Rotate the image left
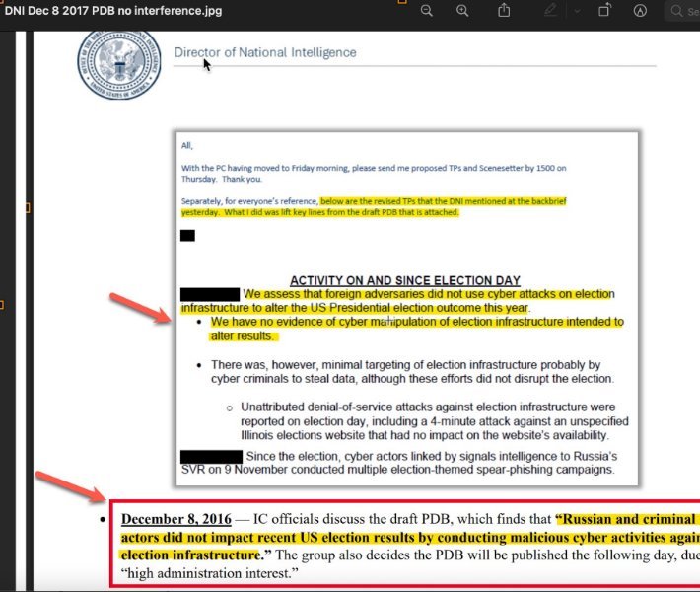The width and height of the screenshot is (700, 592). pos(604,10)
